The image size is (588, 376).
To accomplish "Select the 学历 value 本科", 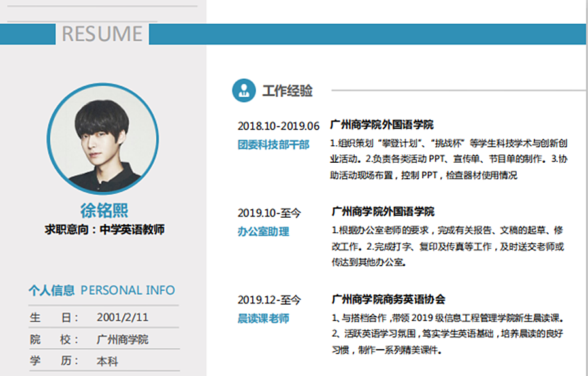I will [107, 361].
